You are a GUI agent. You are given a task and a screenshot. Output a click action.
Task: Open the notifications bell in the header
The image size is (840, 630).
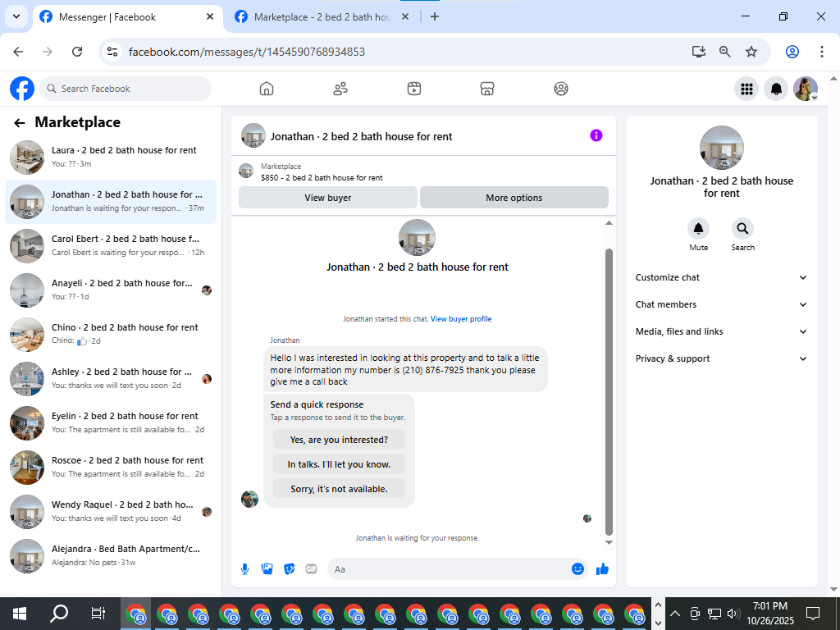(776, 89)
